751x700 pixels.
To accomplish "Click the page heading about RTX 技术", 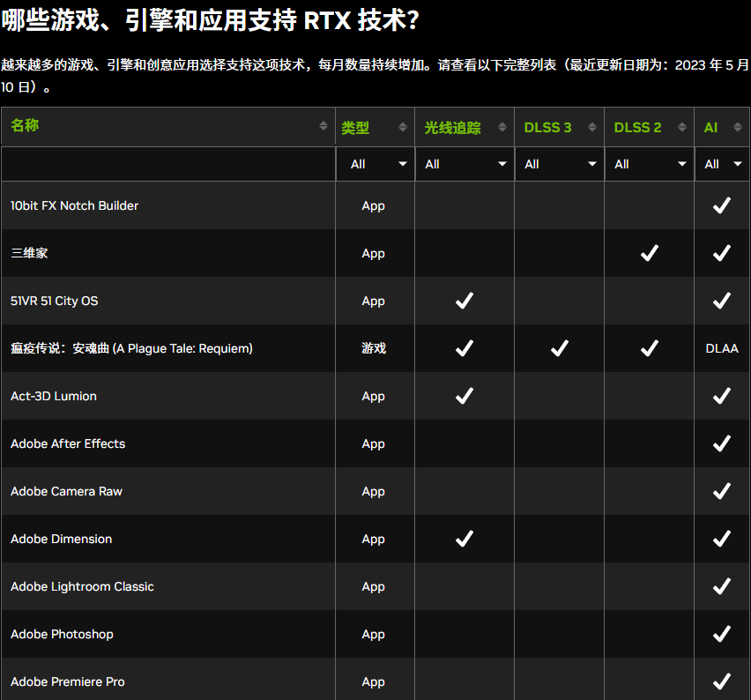I will click(211, 20).
